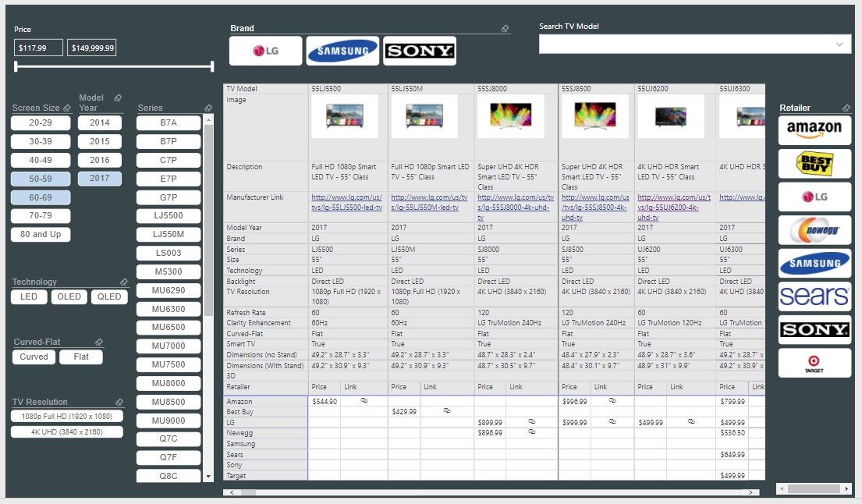Image resolution: width=862 pixels, height=504 pixels.
Task: Toggle the OLED technology filter
Action: [x=69, y=296]
